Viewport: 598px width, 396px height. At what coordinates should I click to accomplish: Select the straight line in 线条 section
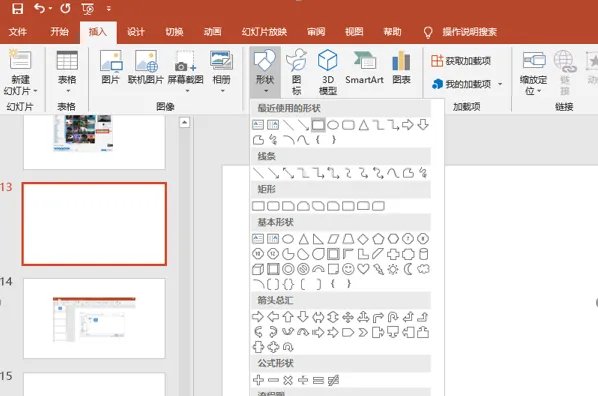[258, 173]
